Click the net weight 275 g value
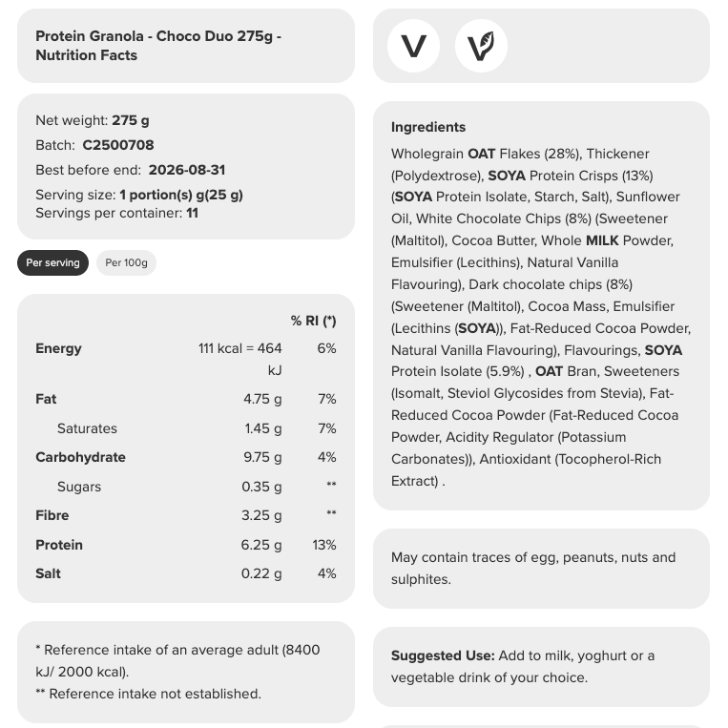 click(x=131, y=120)
